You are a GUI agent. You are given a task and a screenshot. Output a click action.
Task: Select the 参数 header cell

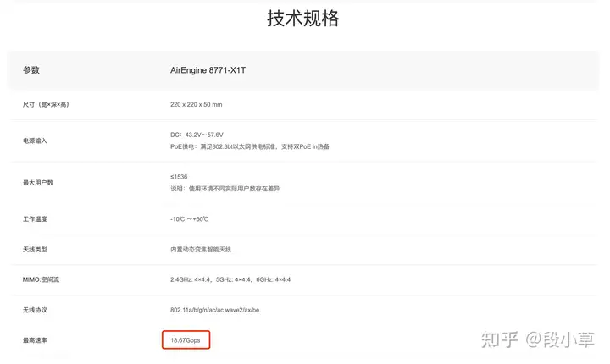pos(31,70)
